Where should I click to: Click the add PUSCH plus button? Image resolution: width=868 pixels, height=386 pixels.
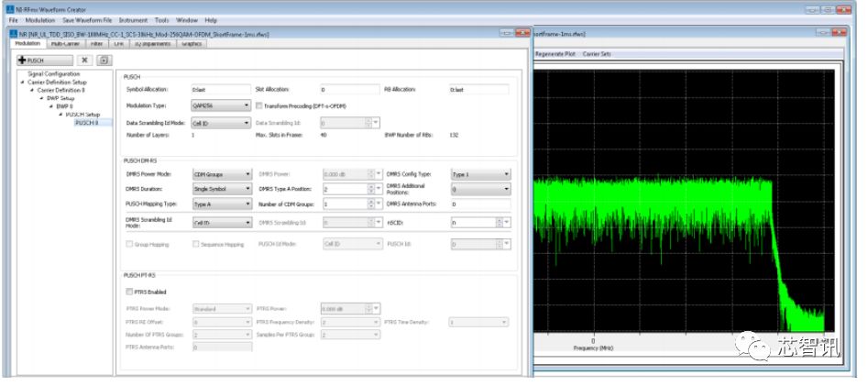45,61
